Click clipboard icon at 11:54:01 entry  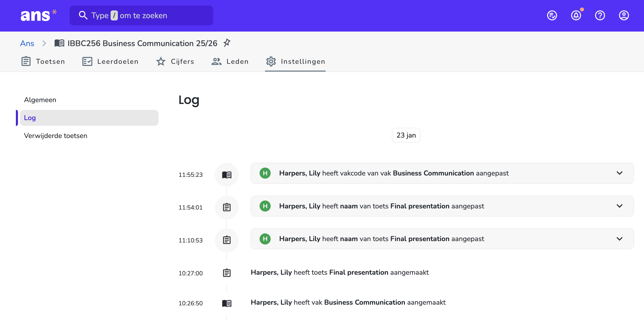click(227, 207)
